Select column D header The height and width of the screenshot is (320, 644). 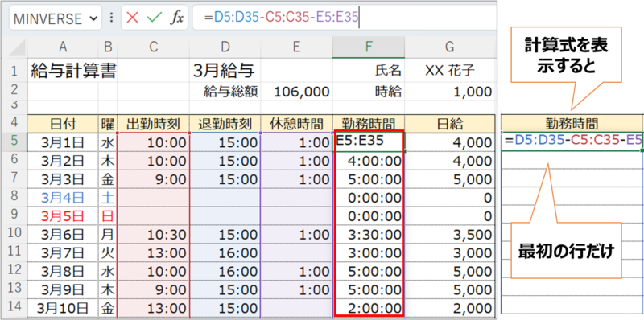coord(225,47)
